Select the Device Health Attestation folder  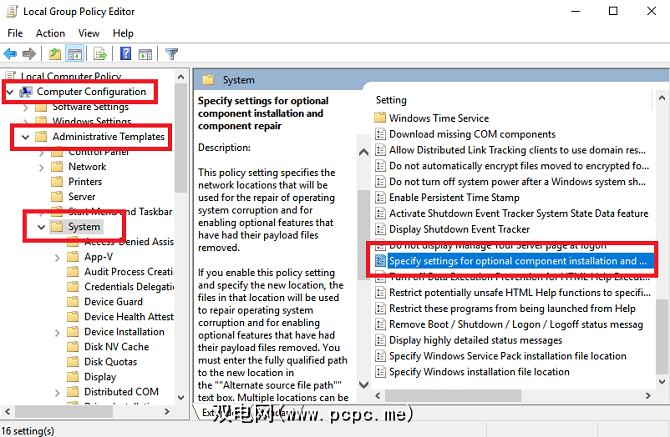coord(129,317)
